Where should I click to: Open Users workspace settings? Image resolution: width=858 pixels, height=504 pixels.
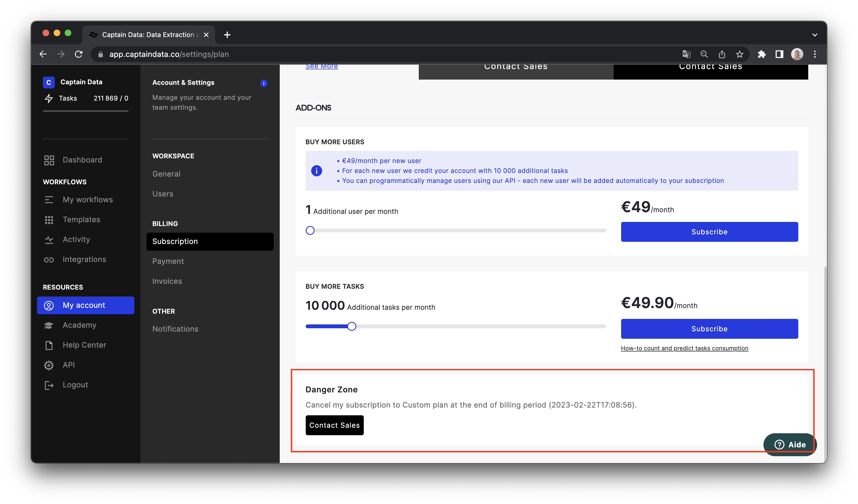coord(163,194)
